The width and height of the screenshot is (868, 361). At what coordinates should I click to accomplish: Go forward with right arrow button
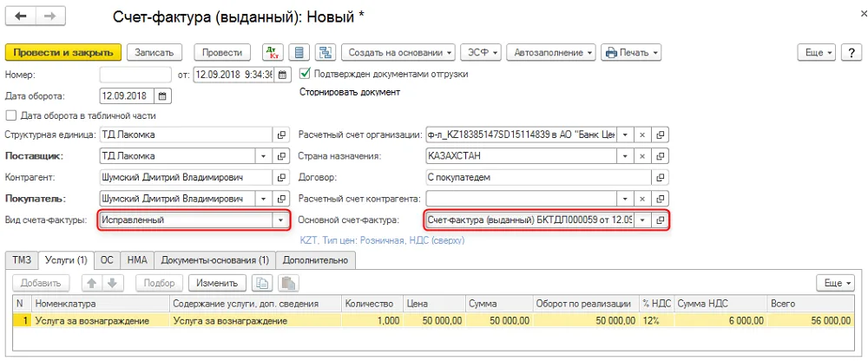pos(49,16)
